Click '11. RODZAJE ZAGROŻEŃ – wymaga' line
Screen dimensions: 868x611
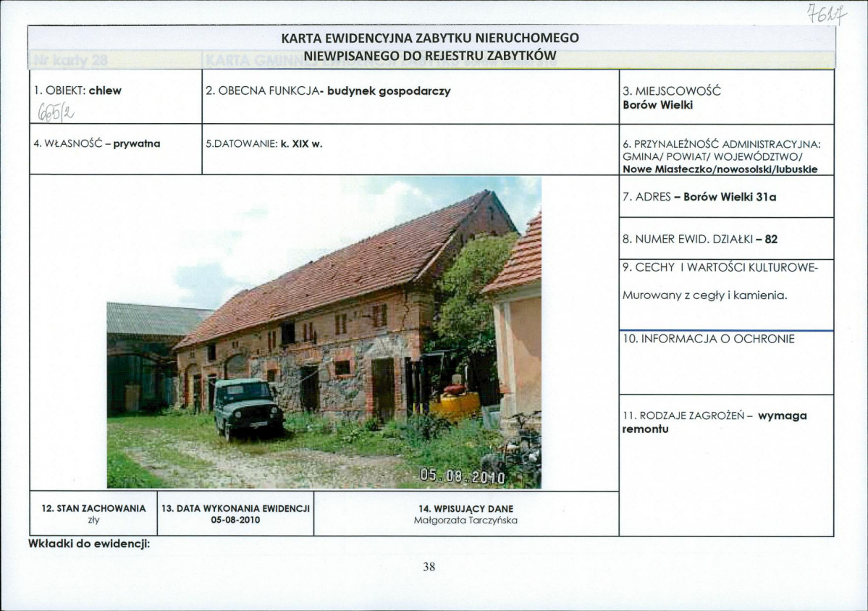coord(715,416)
